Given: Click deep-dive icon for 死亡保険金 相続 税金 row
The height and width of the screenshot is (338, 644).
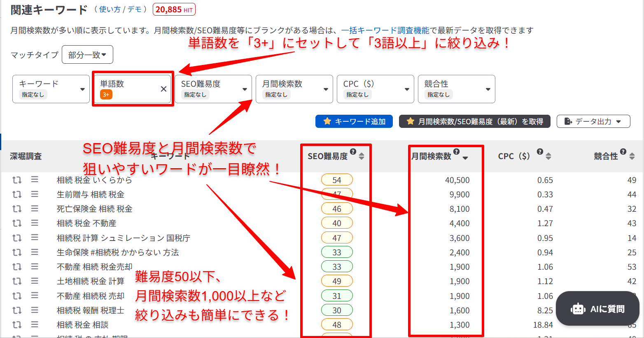Looking at the screenshot, I should click(x=17, y=209).
